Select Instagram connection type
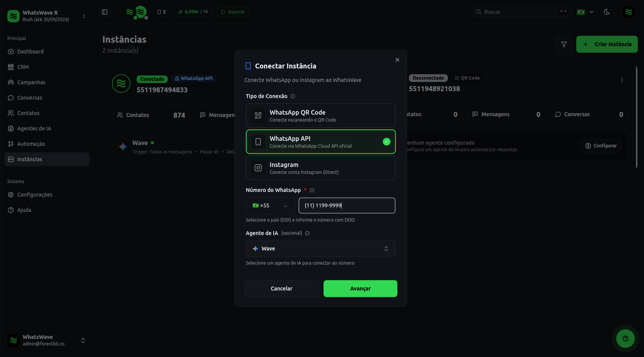This screenshot has height=357, width=644. (320, 168)
